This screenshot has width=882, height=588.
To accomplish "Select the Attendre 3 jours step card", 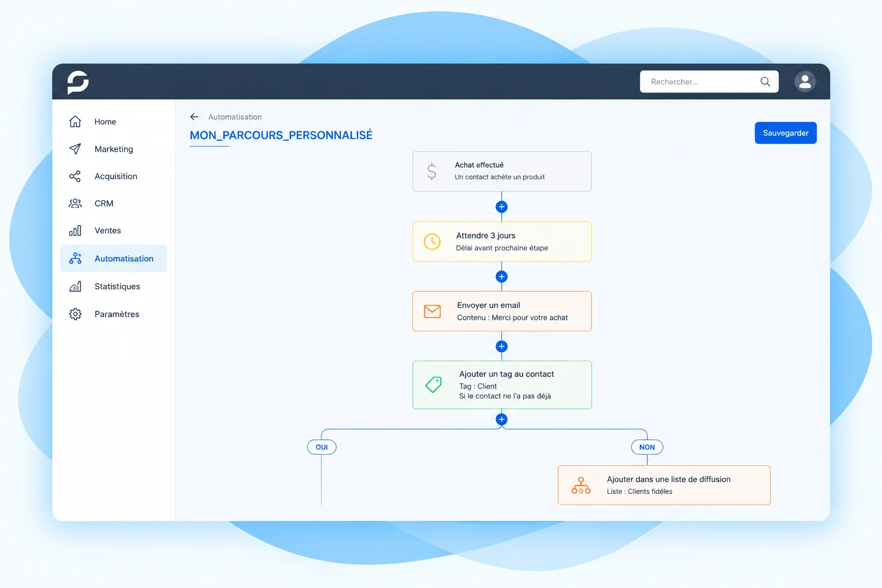I will pyautogui.click(x=502, y=242).
